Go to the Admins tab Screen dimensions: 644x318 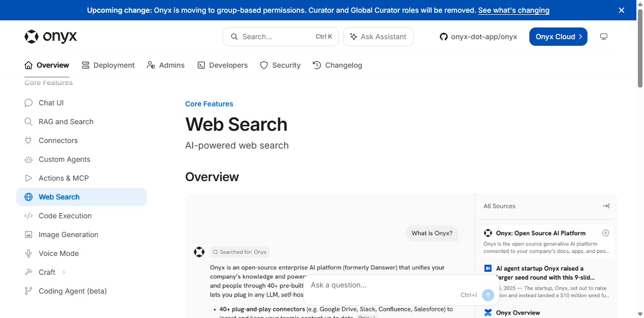(x=166, y=65)
